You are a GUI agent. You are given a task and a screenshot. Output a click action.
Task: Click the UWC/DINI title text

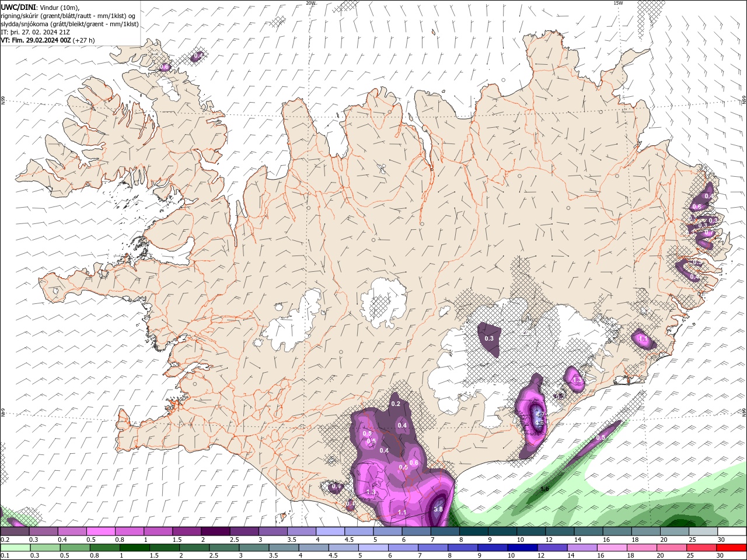(18, 7)
